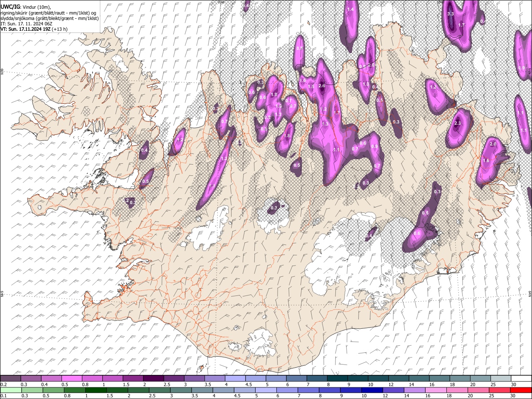Select the 1.4 value label offshore north

[x=350, y=9]
